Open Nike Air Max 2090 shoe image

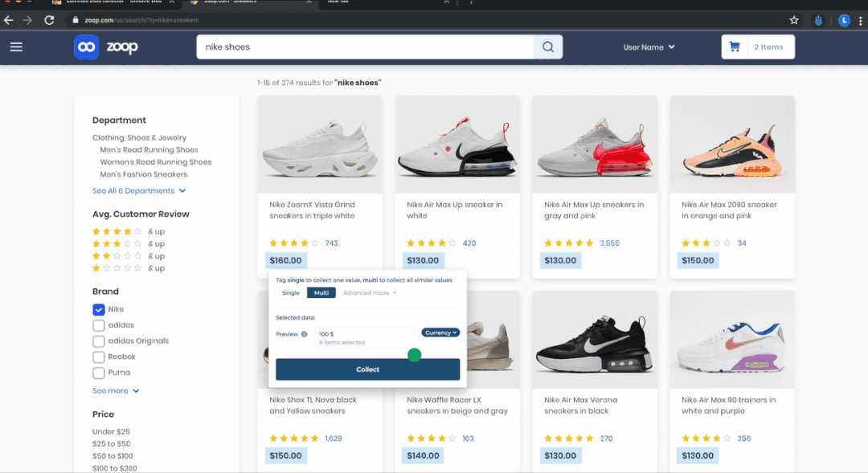pyautogui.click(x=732, y=145)
